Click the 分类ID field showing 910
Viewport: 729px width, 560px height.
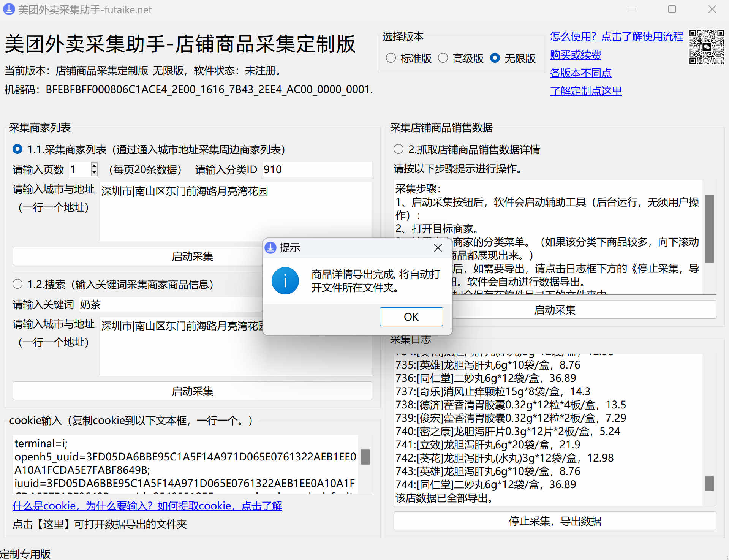click(317, 169)
